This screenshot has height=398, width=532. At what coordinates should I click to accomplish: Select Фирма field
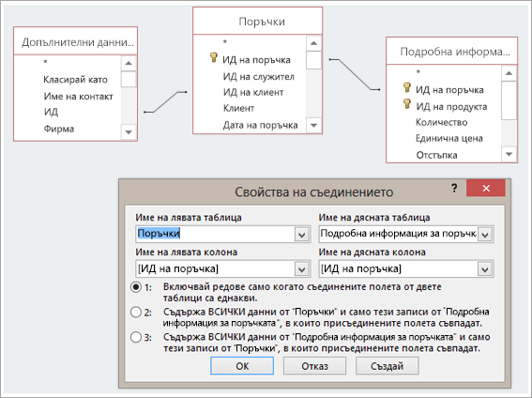coord(59,129)
